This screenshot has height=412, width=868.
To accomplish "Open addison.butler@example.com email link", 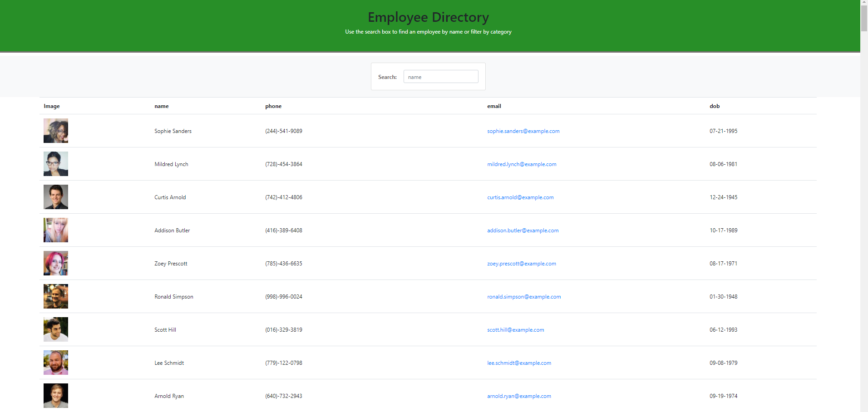I will coord(523,230).
